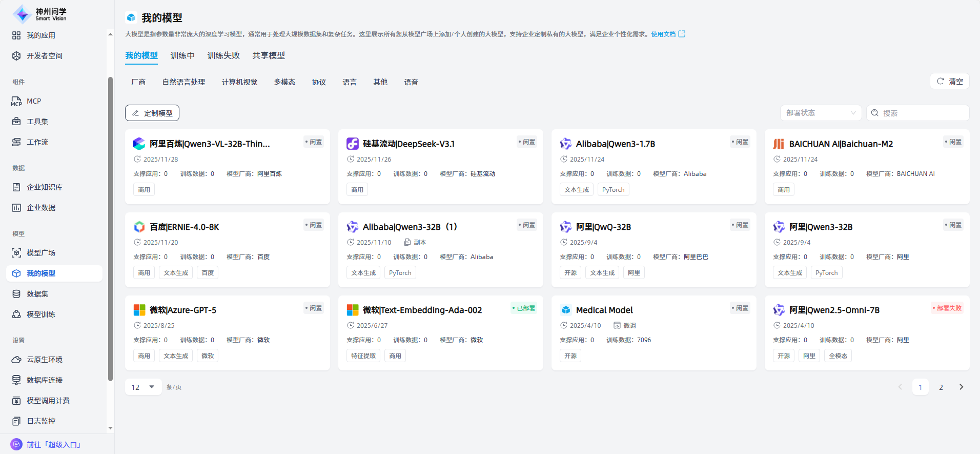Image resolution: width=980 pixels, height=454 pixels.
Task: Open the 使用文档 link
Action: tap(663, 34)
